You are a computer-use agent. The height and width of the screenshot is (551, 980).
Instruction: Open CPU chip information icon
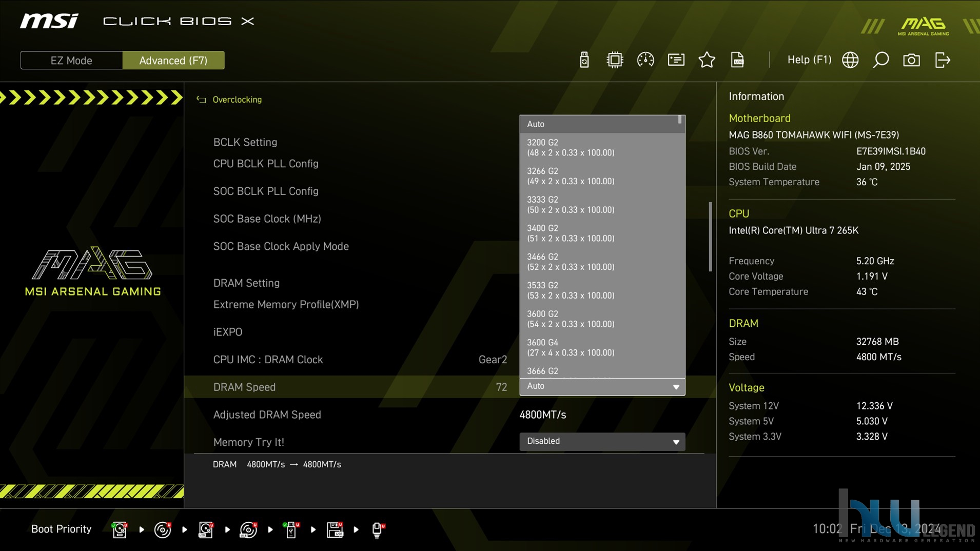tap(614, 60)
